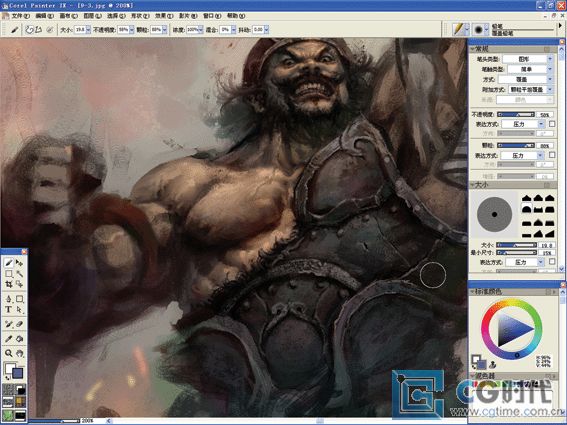567x425 pixels.
Task: Click the clone color stamp icon
Action: (x=493, y=365)
